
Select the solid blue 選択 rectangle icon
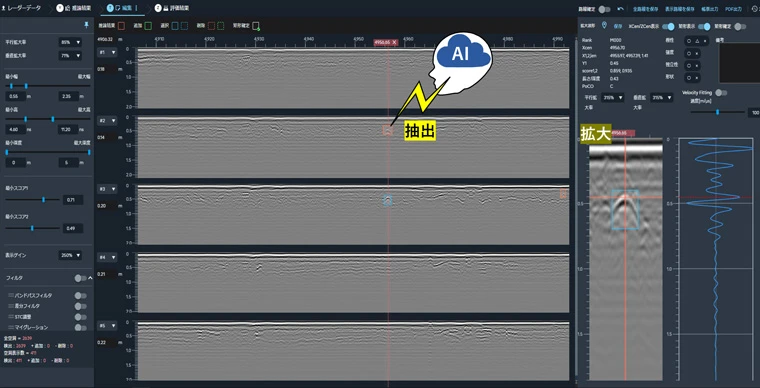pos(175,25)
